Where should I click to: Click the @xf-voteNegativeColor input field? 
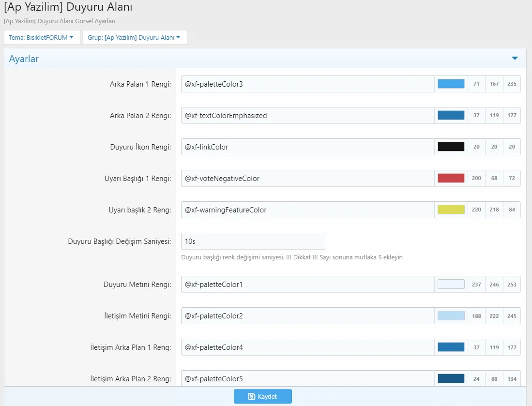tap(307, 179)
